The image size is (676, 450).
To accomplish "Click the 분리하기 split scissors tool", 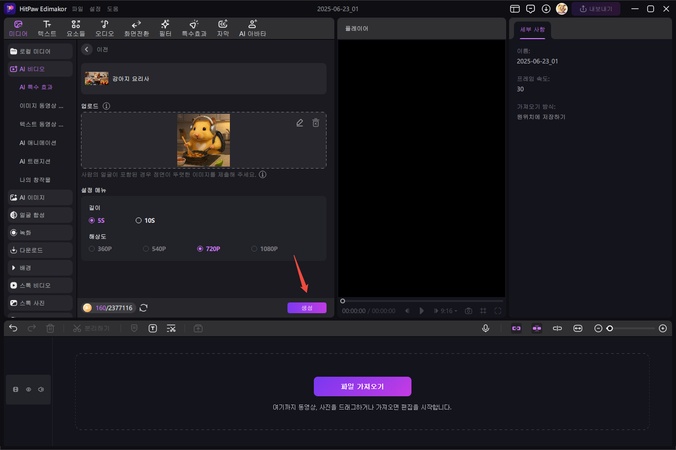I will [x=91, y=328].
